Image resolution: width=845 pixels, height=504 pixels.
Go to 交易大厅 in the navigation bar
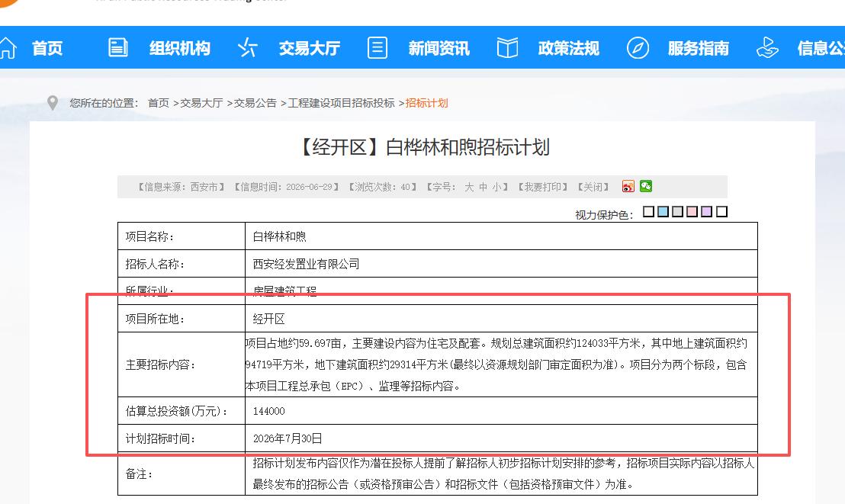coord(310,48)
